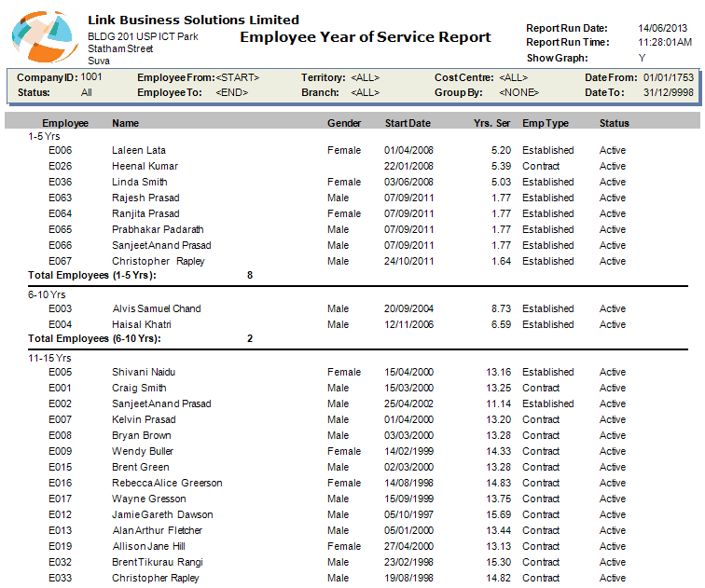The image size is (705, 588).
Task: Click the Date From value 01/01/1753
Action: pyautogui.click(x=669, y=77)
